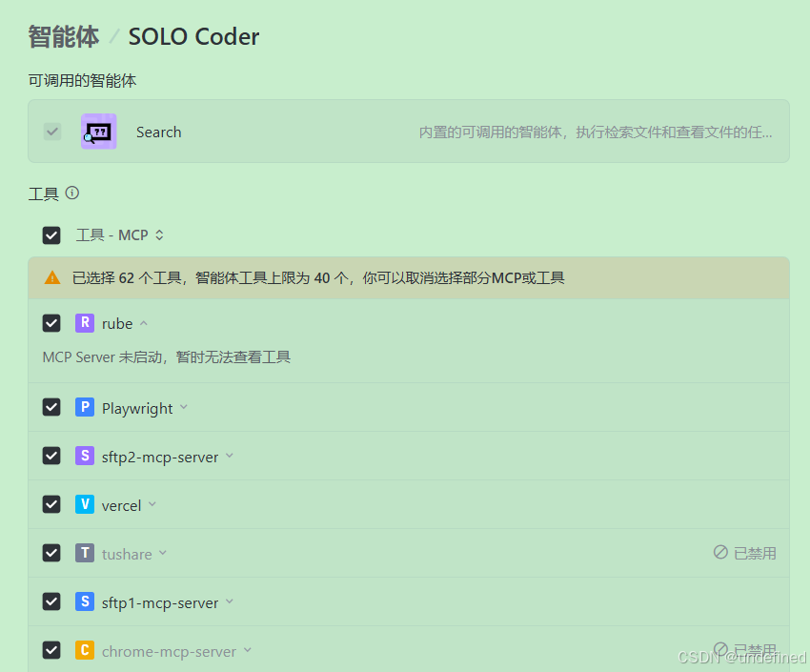The width and height of the screenshot is (810, 672).
Task: Click the chrome-mcp-server name
Action: (x=169, y=651)
